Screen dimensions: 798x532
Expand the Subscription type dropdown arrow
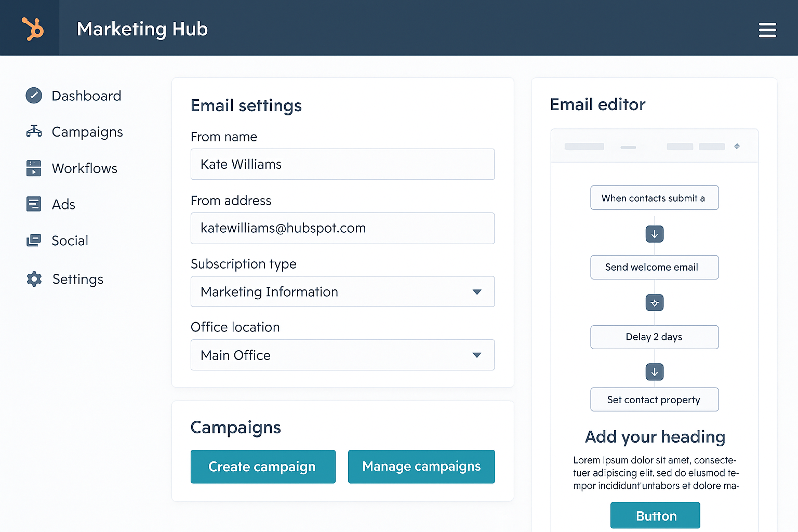[x=477, y=292]
